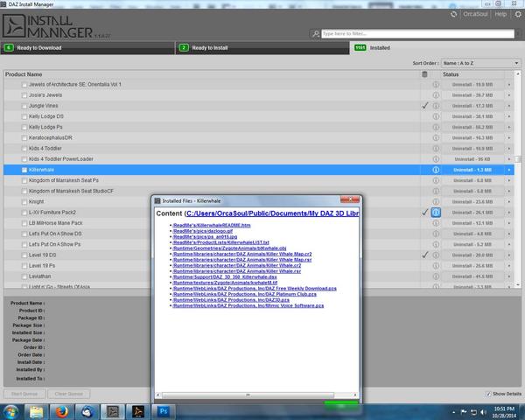525x420 pixels.
Task: Click the Start Queue button
Action: pos(24,394)
